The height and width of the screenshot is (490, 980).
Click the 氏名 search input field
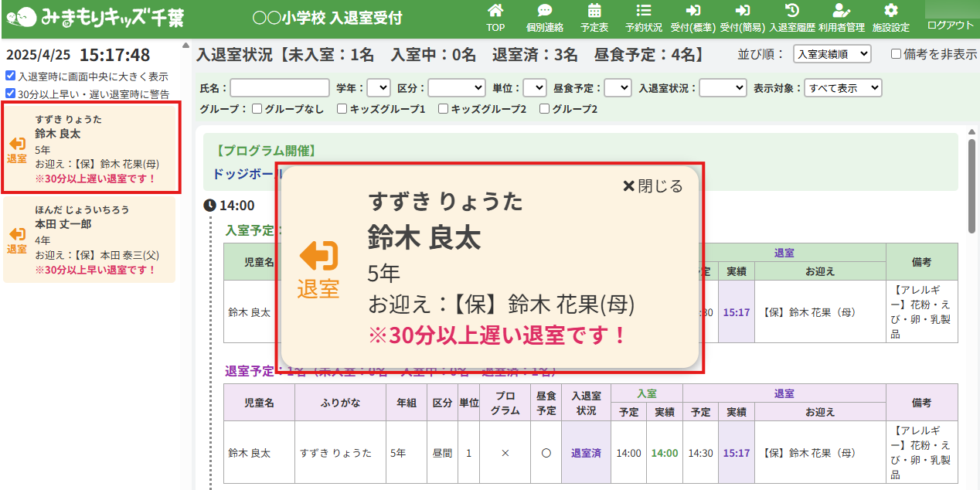point(280,88)
